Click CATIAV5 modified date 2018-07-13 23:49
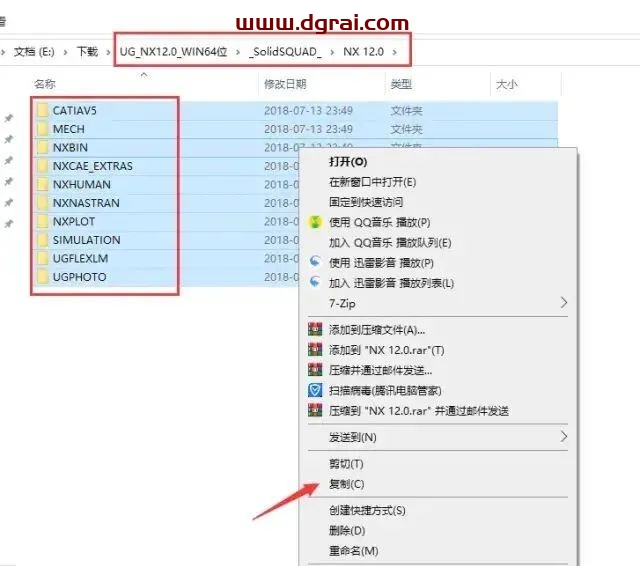Image resolution: width=640 pixels, height=566 pixels. tap(308, 111)
